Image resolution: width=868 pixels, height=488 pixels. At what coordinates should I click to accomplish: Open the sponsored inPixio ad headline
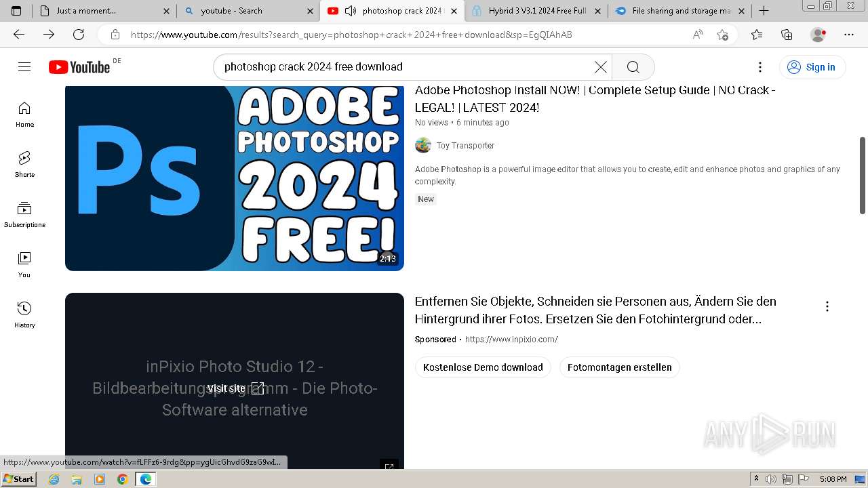[595, 310]
